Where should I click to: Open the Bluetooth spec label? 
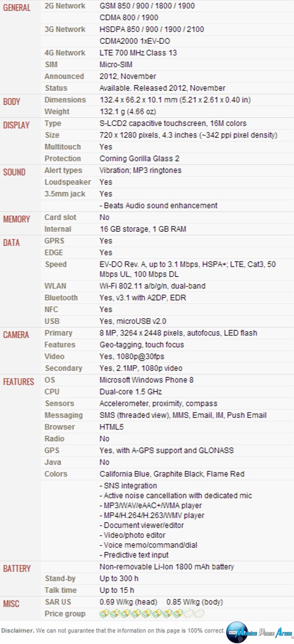click(x=61, y=297)
